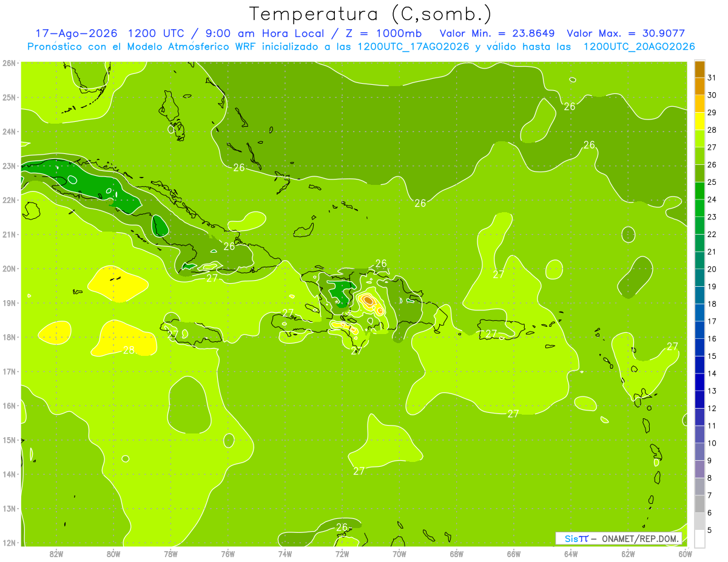
Task: Click the latitude label "25N"
Action: tap(9, 98)
